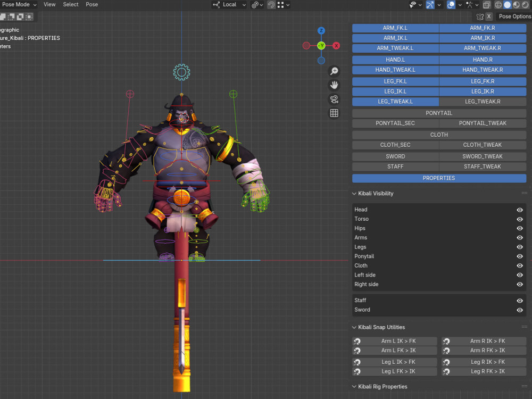The image size is (532, 399).
Task: Open the gizmo options dropdown arrow
Action: (x=439, y=5)
